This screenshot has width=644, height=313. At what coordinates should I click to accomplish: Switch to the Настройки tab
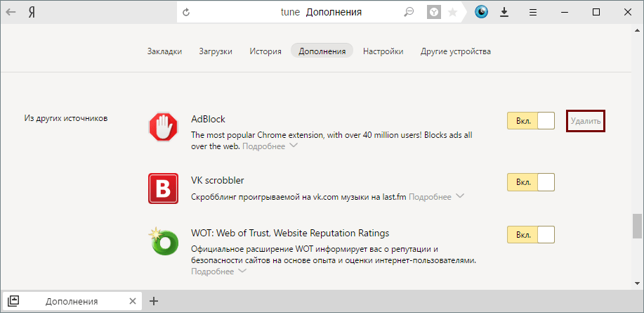383,51
